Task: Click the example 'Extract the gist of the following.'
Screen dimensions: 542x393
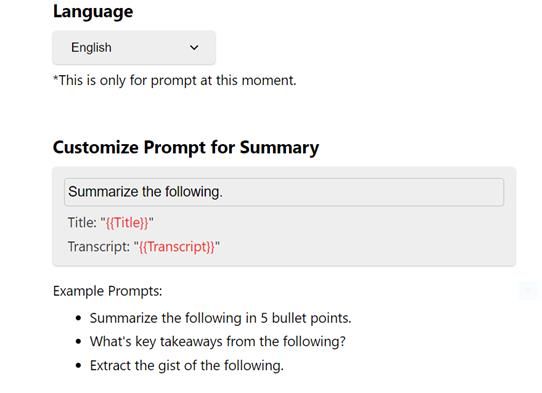Action: point(187,365)
